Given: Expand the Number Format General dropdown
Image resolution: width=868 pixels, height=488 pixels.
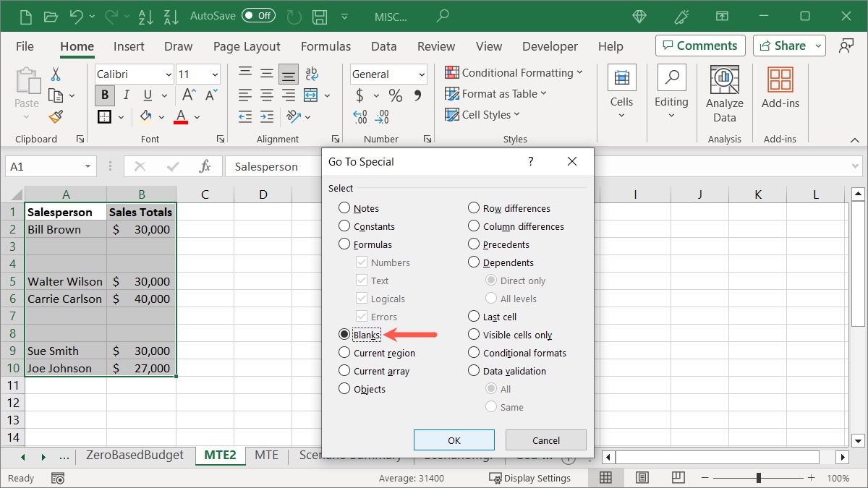Looking at the screenshot, I should 422,74.
